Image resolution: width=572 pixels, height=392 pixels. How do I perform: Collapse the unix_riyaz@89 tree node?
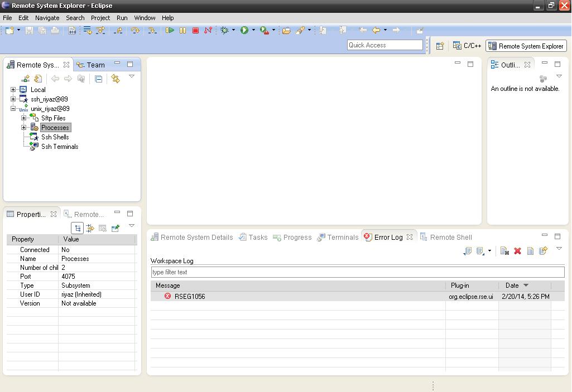point(13,109)
